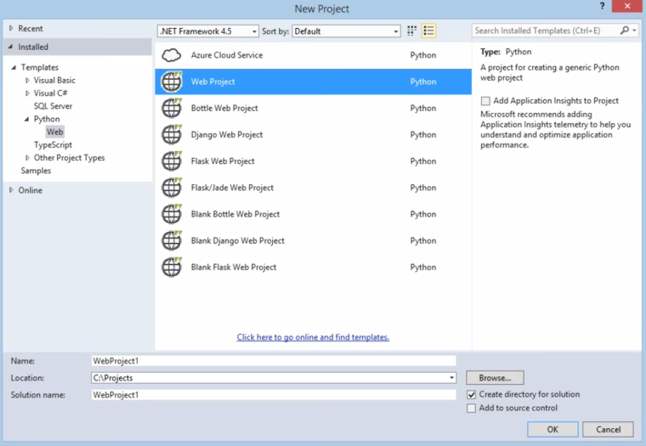Click the Flask Web Project globe icon

(172, 161)
